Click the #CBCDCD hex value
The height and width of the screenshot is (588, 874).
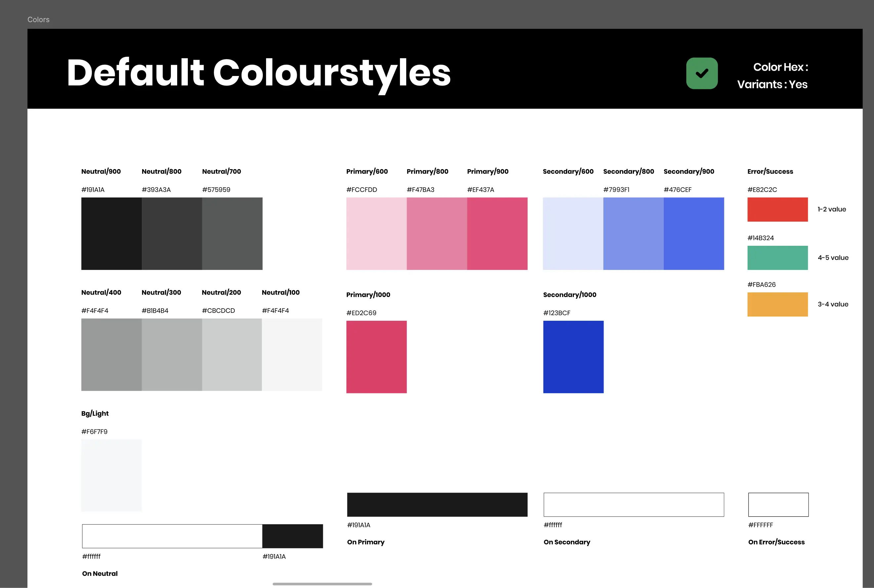coord(218,311)
